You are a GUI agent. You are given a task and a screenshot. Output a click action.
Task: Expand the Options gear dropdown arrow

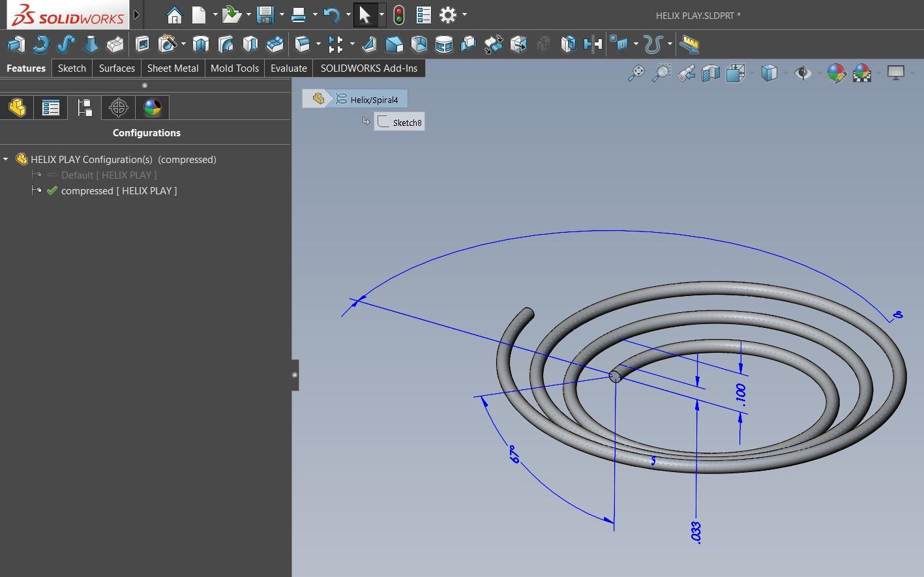click(464, 14)
